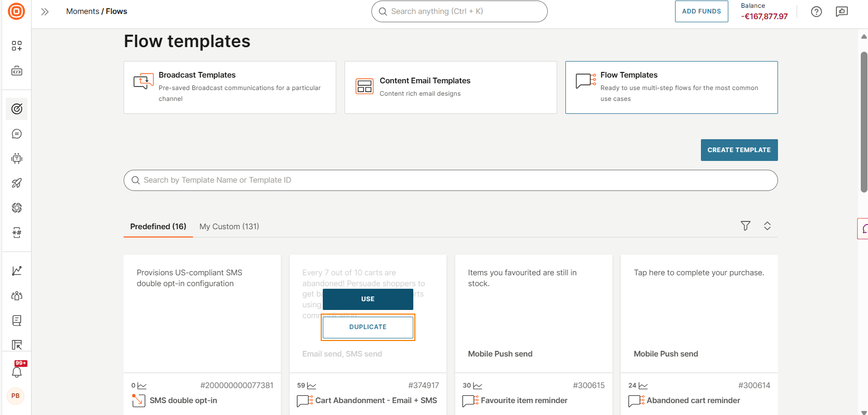Open the developer tools code icon in sidebar

tap(17, 71)
